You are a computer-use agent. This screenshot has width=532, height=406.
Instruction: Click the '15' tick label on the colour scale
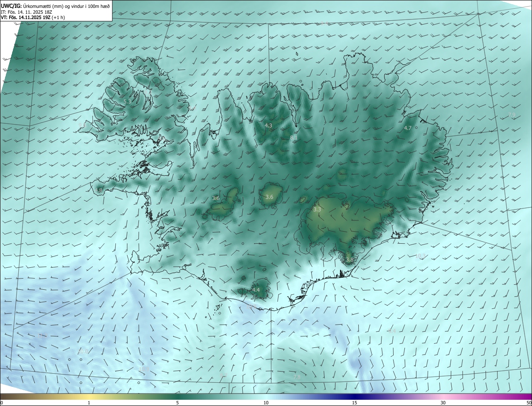point(355,403)
